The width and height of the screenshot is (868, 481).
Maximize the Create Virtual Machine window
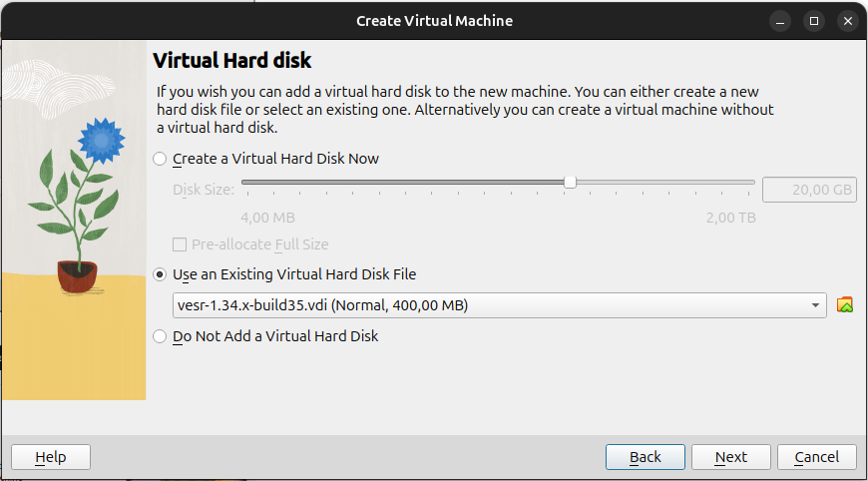(814, 20)
